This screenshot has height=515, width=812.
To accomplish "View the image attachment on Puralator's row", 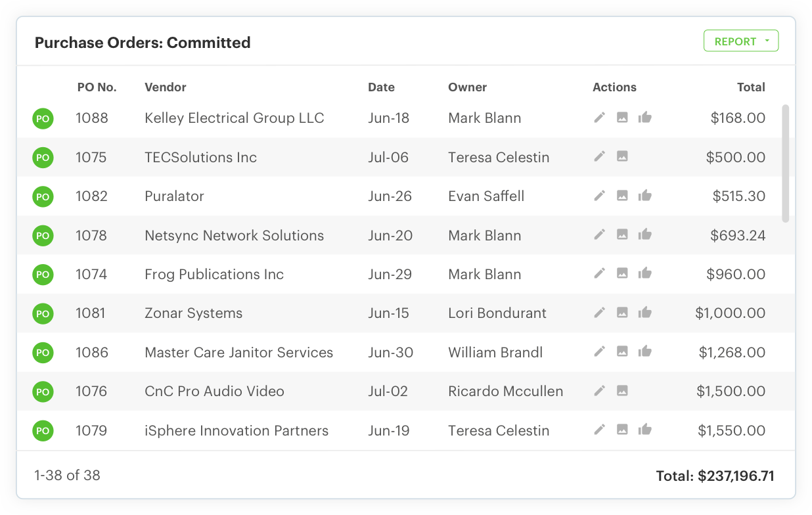I will click(623, 196).
